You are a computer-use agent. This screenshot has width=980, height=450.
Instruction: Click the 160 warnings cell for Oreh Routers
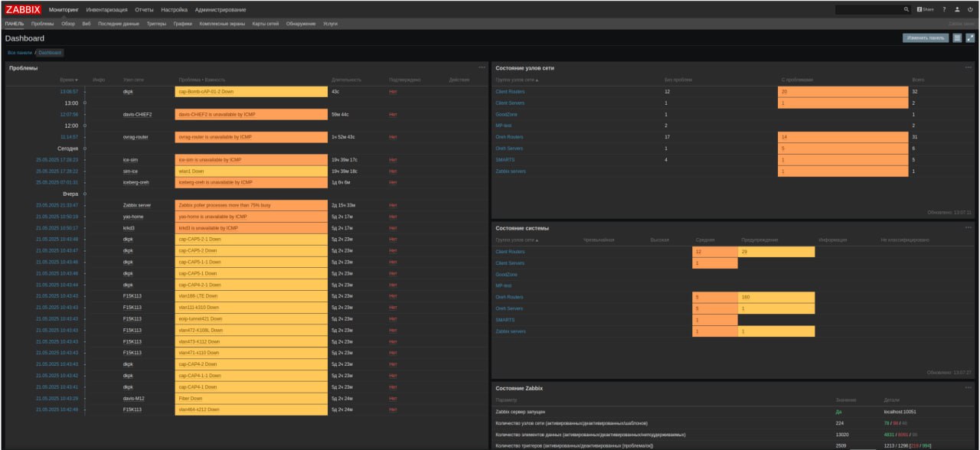(776, 297)
